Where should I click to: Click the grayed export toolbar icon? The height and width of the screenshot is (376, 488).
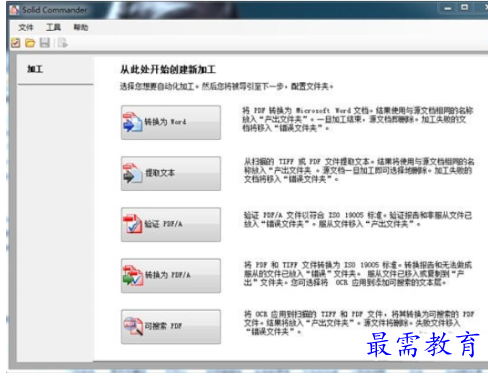click(x=62, y=43)
